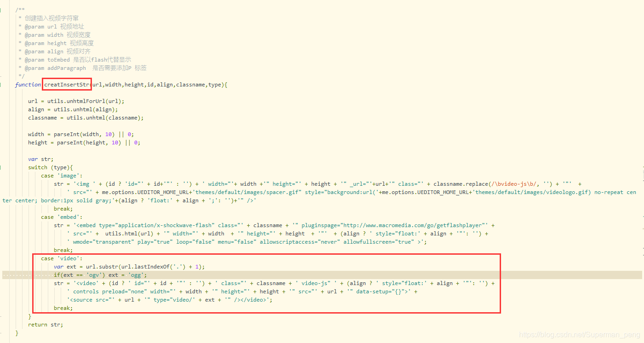Click the case 'embed': label
This screenshot has width=644, height=343.
(62, 217)
